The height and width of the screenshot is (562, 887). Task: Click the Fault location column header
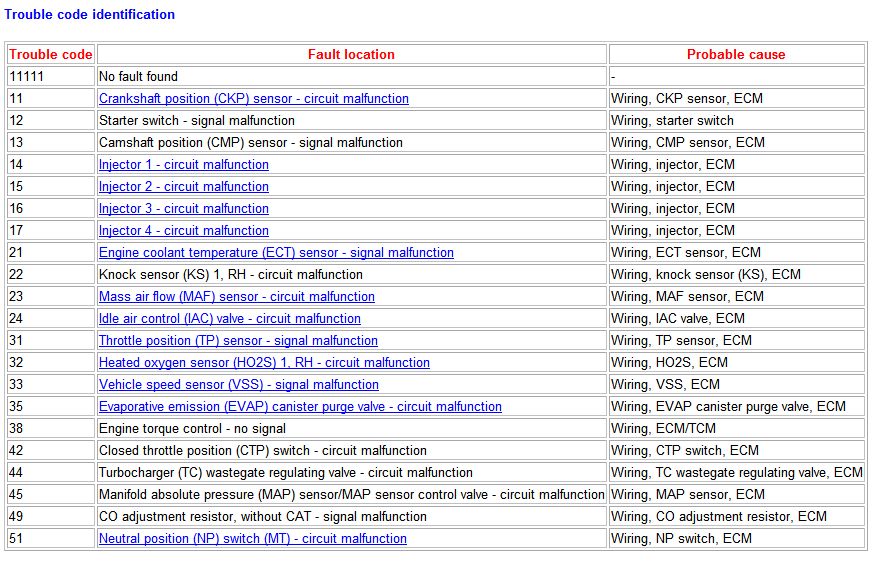(x=351, y=55)
